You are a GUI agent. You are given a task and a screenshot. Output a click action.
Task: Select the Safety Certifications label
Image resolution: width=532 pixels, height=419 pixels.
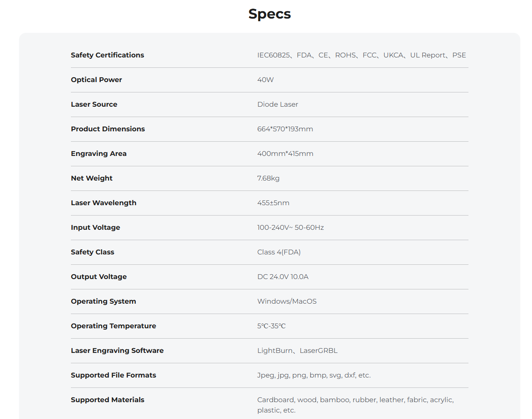(x=108, y=55)
